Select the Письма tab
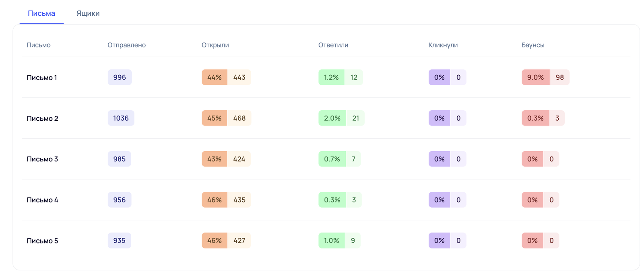 pyautogui.click(x=41, y=13)
